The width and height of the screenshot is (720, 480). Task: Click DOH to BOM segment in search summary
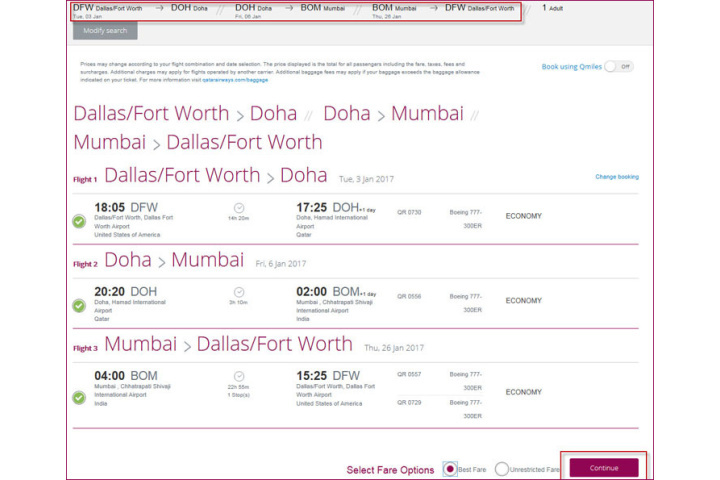click(x=290, y=11)
